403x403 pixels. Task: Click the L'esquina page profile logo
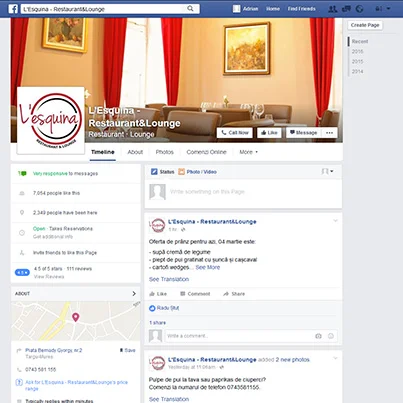coord(50,120)
